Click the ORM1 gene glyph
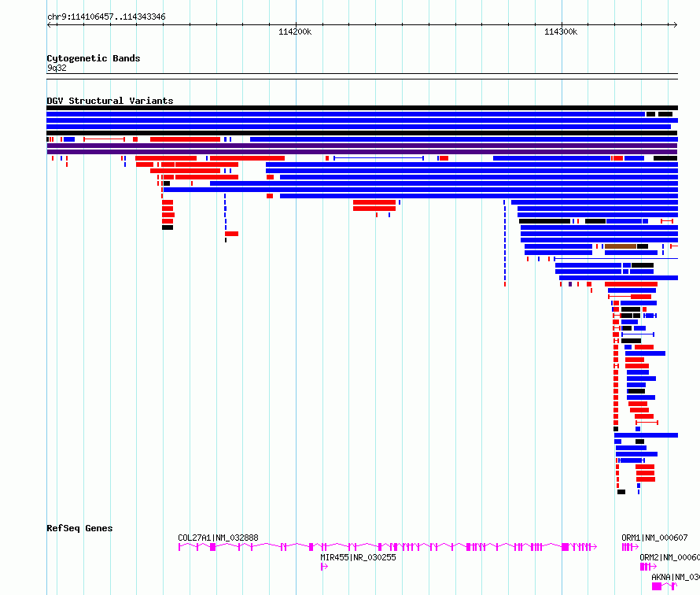The width and height of the screenshot is (700, 595). pos(630,547)
